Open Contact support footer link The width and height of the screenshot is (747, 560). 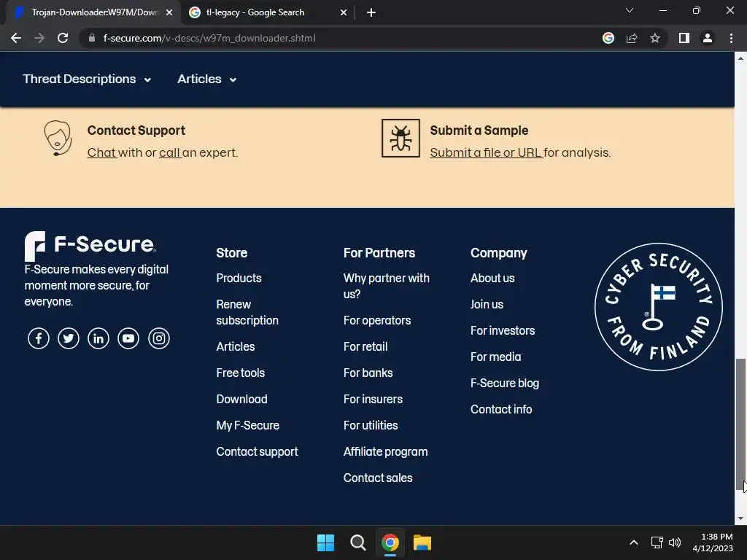[257, 451]
